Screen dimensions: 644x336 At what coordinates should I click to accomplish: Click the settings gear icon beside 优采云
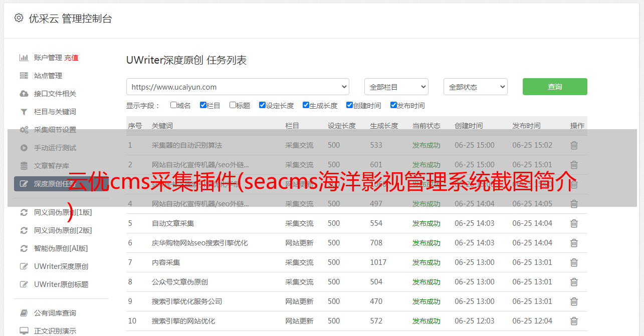(x=19, y=19)
